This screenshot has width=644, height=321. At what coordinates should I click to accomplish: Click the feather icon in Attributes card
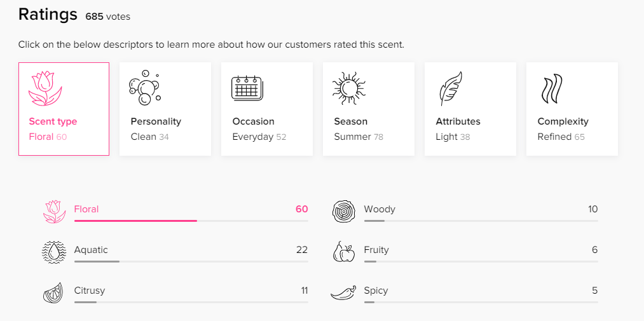point(451,88)
